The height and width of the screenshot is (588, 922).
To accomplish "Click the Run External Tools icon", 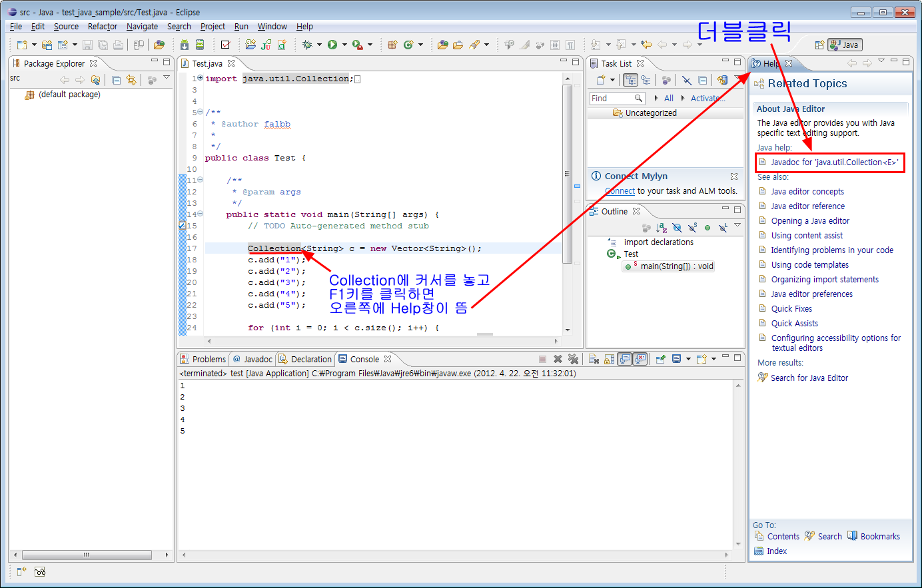I will click(358, 45).
